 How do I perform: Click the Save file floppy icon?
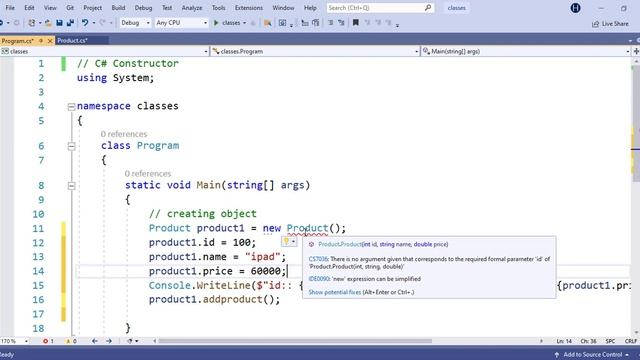[59, 23]
